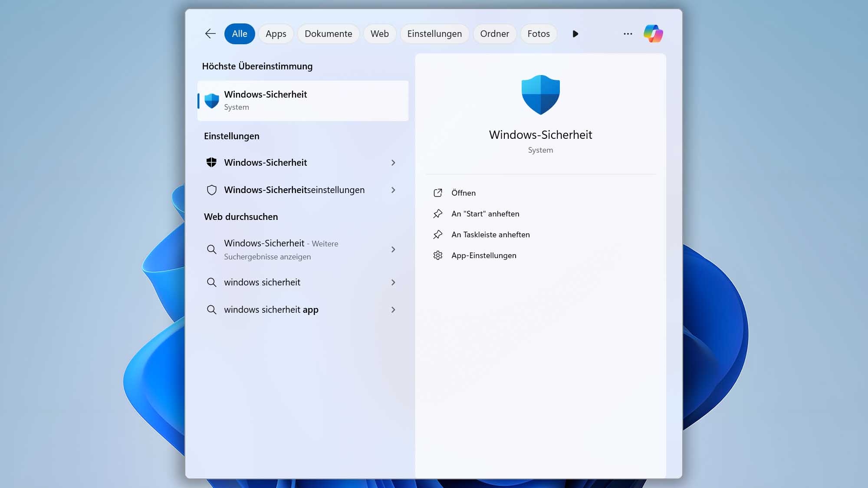This screenshot has height=488, width=868.
Task: Select 'windows sicherheit' web suggestion text
Action: [262, 282]
